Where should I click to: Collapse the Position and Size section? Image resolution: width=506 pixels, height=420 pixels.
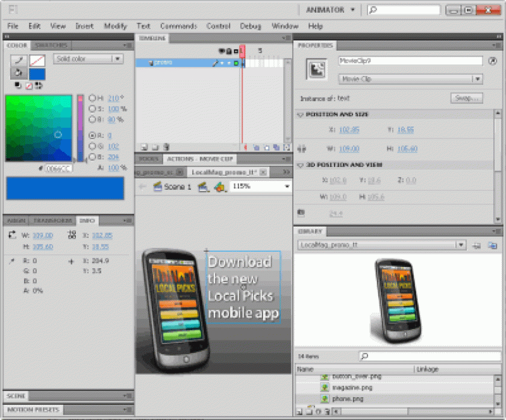tap(300, 114)
